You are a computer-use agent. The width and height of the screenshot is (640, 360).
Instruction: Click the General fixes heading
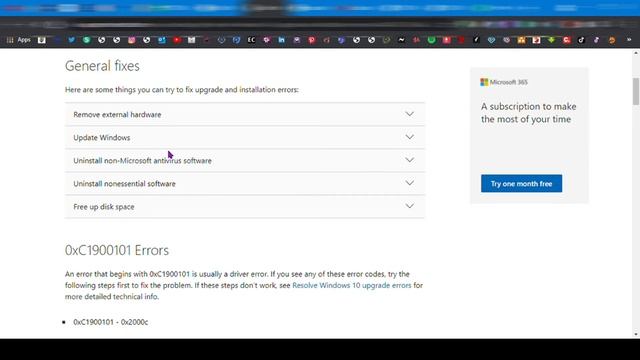point(102,66)
